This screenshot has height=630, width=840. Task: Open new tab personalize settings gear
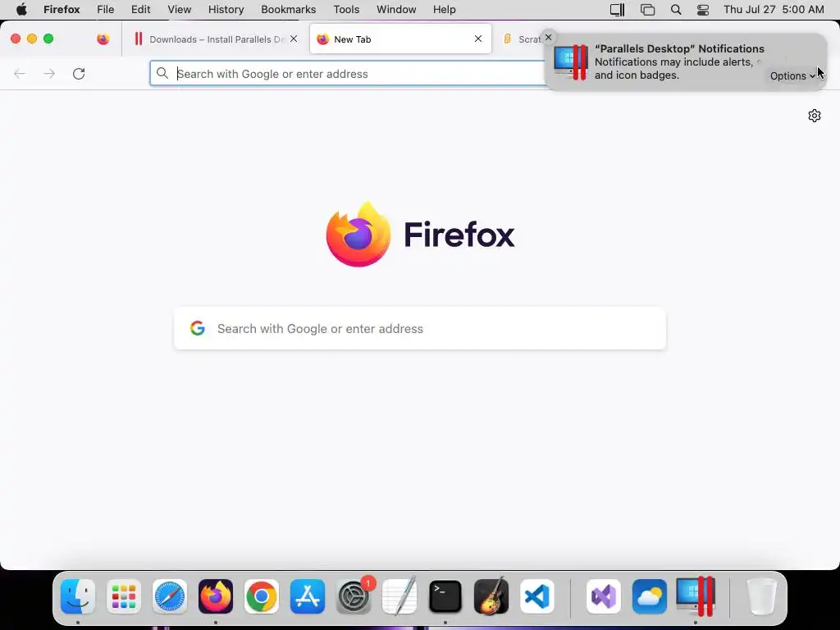coord(815,116)
